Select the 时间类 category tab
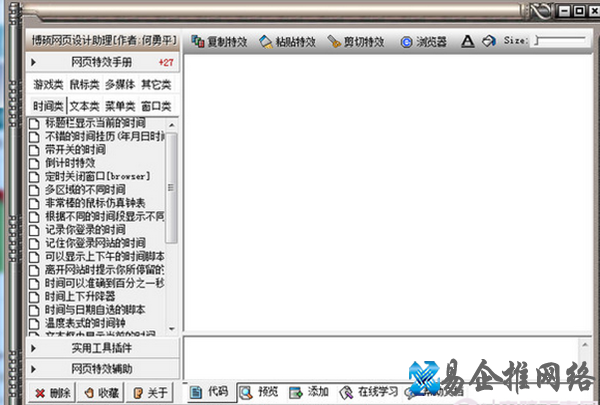The image size is (600, 405). point(48,106)
